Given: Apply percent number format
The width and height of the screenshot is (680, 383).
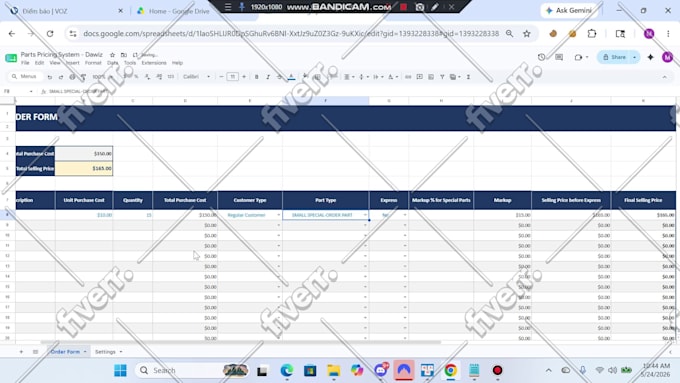Looking at the screenshot, I should pos(136,77).
